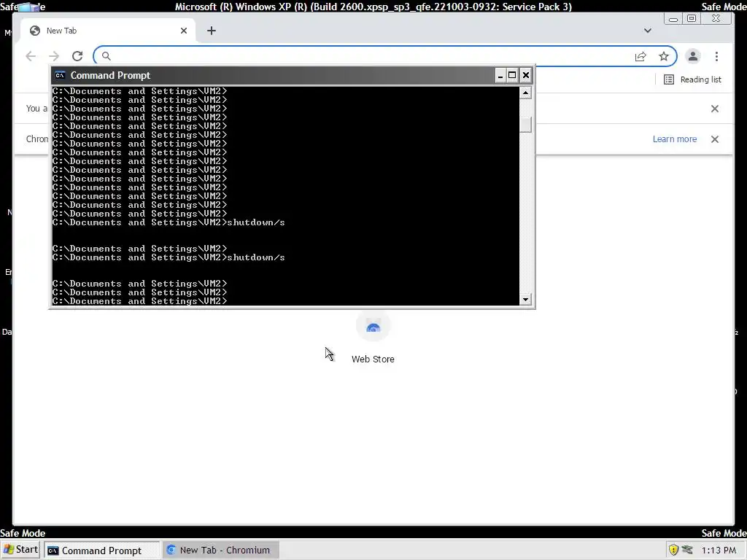747x560 pixels.
Task: Minimize the Command Prompt window
Action: pos(500,75)
